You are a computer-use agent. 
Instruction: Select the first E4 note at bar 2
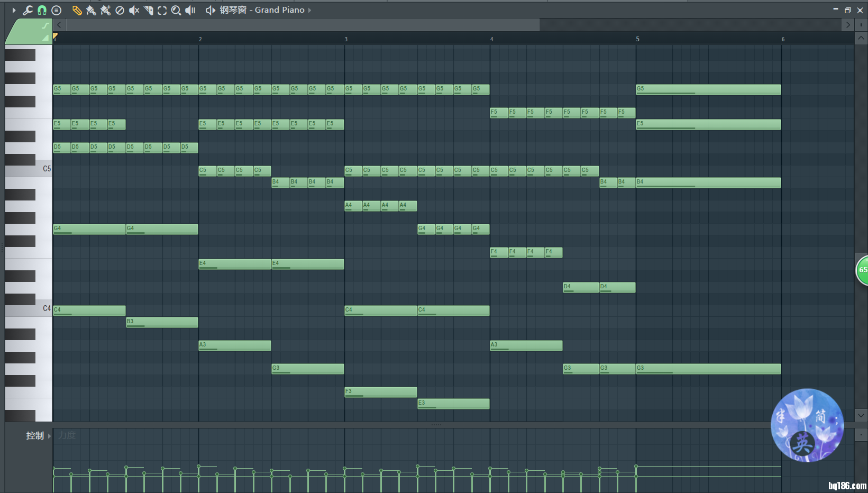coord(235,264)
